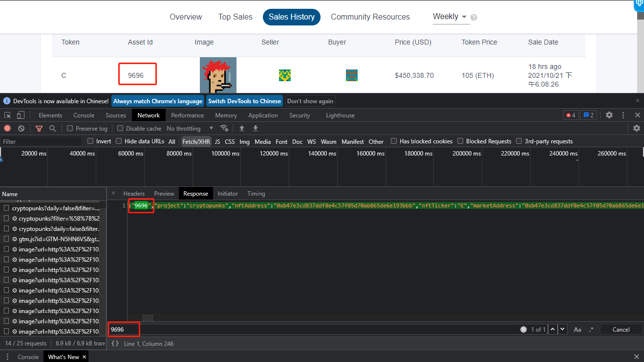
Task: Open the Sources panel tab
Action: coord(116,115)
